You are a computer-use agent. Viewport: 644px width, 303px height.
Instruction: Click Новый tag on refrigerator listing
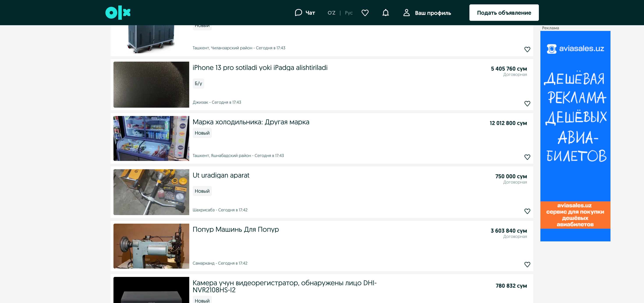click(202, 133)
